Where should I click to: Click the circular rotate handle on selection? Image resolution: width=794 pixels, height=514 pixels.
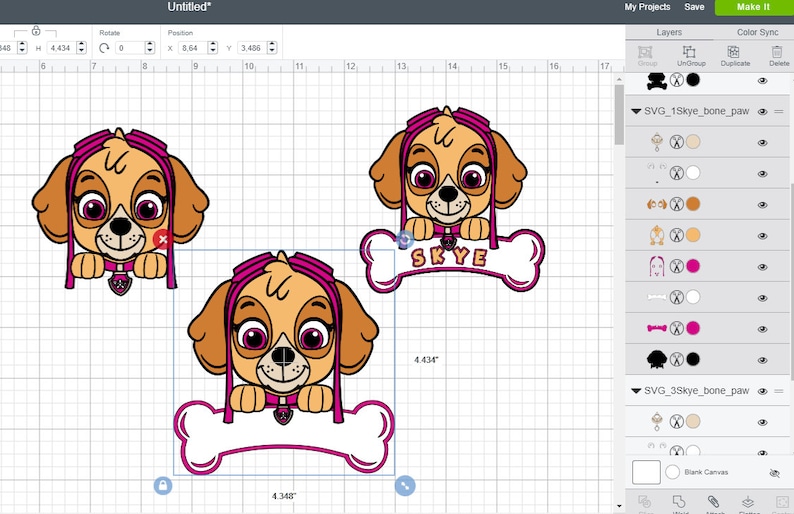tap(405, 239)
